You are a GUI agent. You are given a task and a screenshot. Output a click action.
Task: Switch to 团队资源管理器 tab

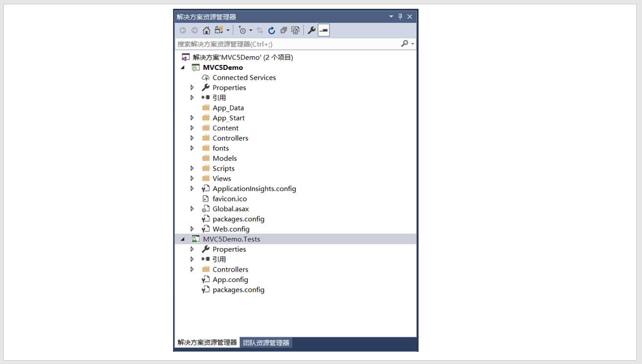coord(266,343)
